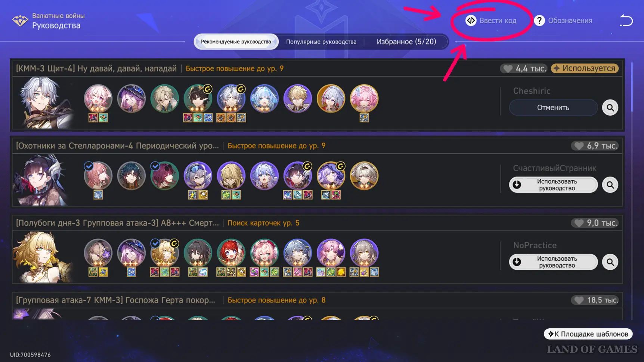Click the Используется badge on first guide
Screen dimensions: 644x362
[x=585, y=68]
